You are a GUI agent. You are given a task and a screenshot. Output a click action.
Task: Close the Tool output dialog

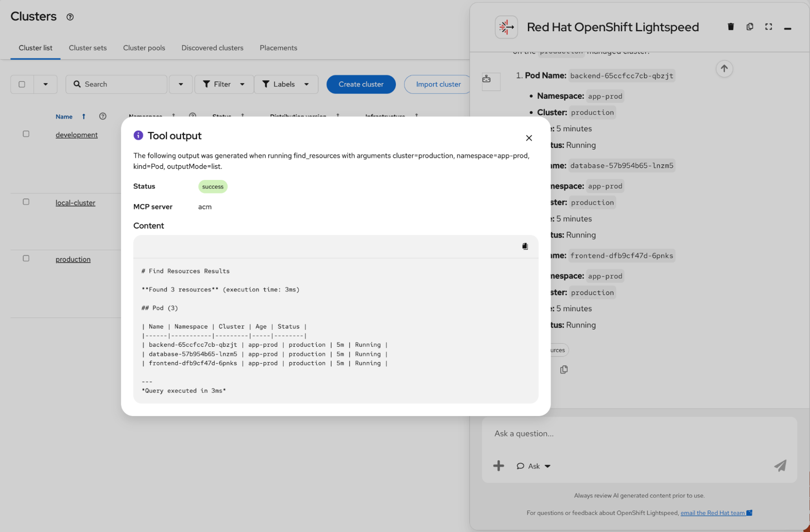[x=529, y=138]
